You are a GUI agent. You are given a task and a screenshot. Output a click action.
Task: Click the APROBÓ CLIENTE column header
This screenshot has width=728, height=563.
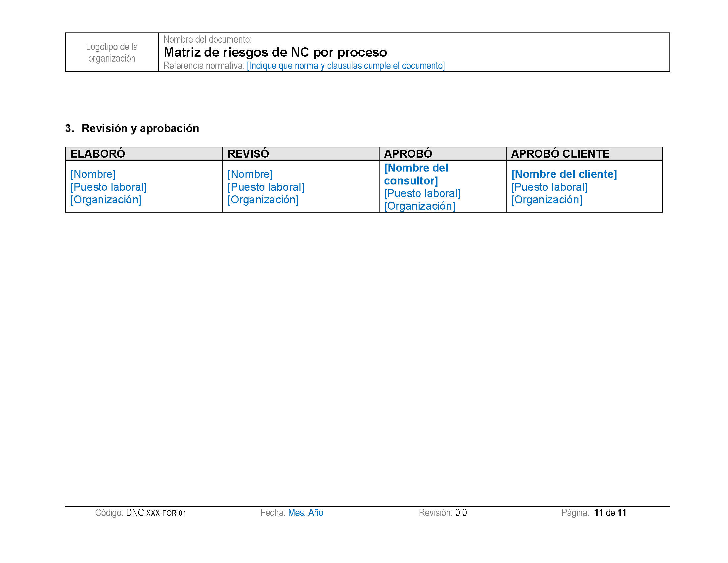tap(560, 154)
